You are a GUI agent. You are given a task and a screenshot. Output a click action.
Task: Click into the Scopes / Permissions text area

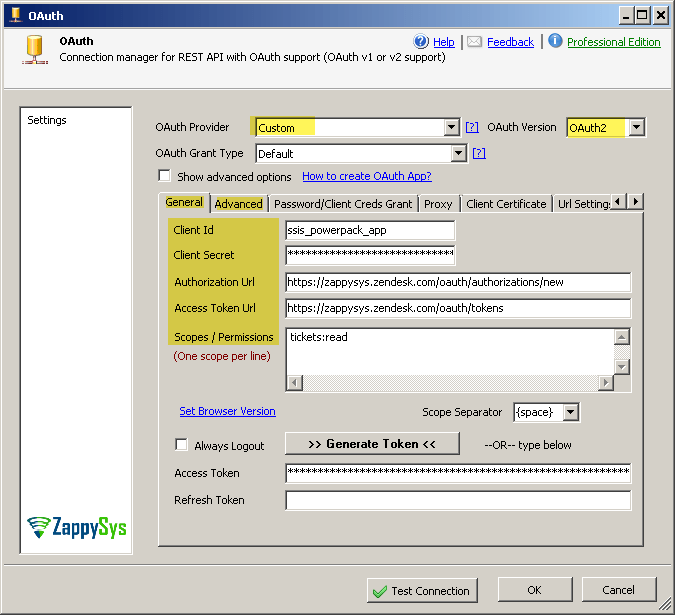[x=450, y=352]
